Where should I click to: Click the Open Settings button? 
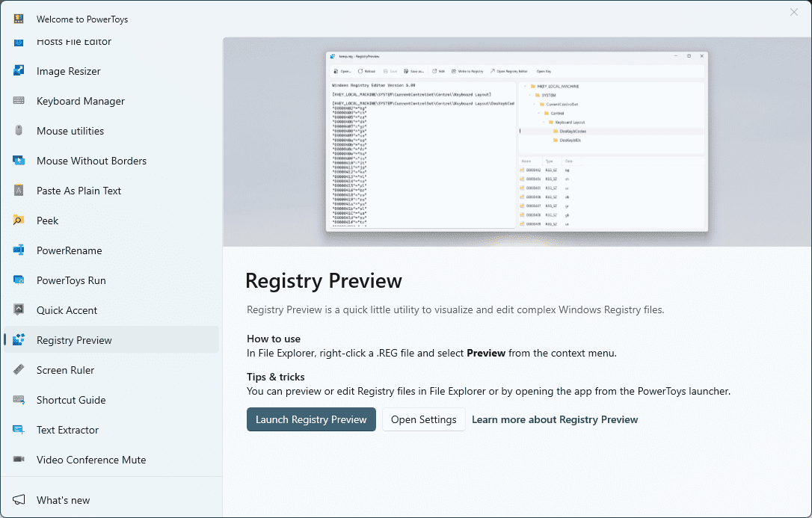pos(424,419)
